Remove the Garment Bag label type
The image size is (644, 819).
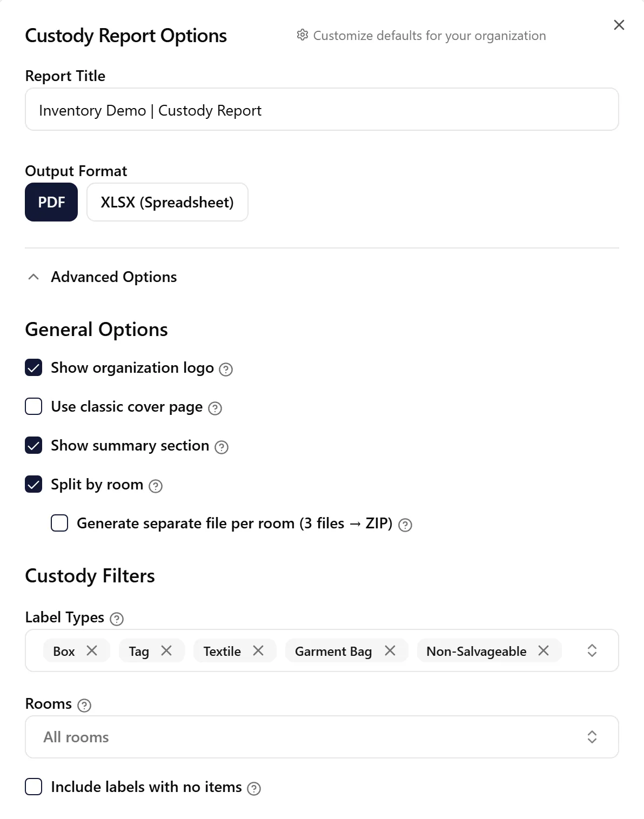coord(390,651)
